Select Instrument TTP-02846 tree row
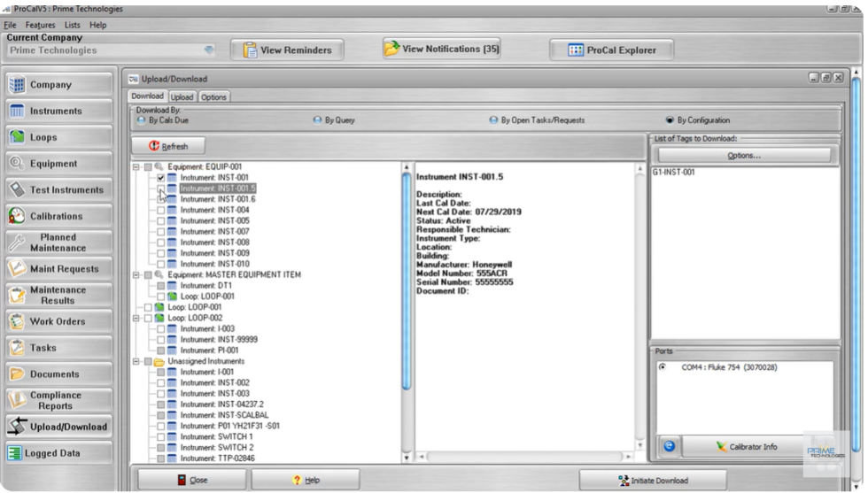The image size is (868, 493). point(218,458)
